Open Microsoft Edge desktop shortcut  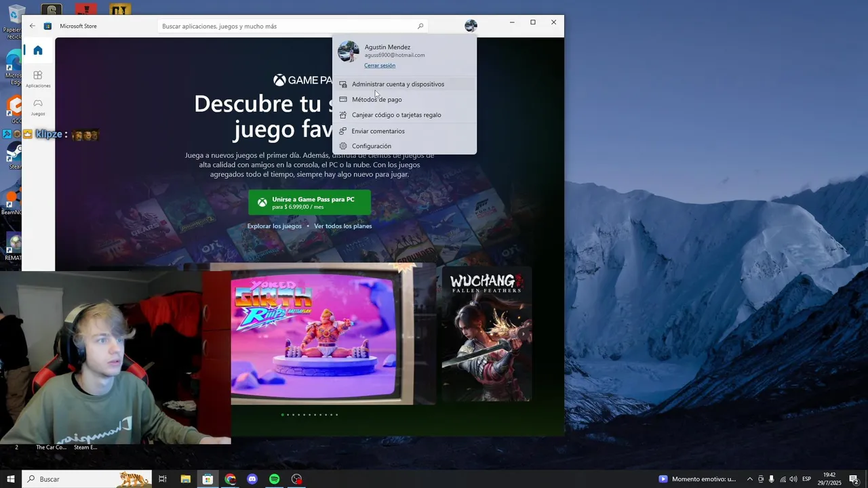tap(14, 66)
